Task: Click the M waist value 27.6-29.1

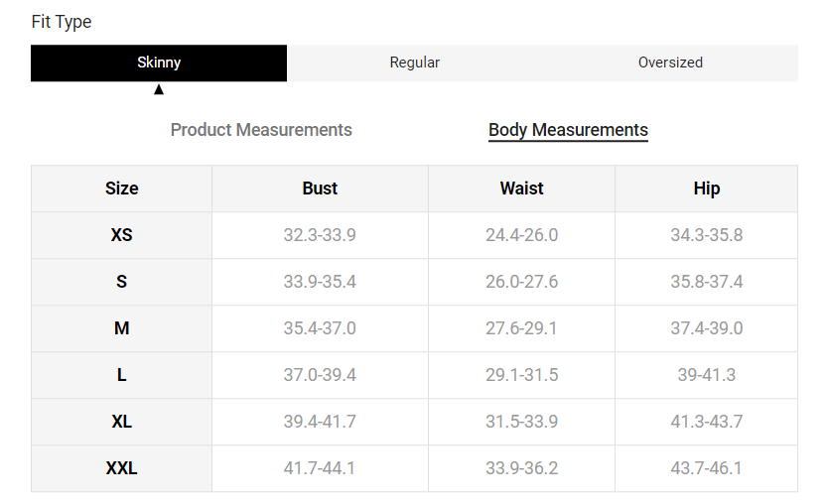Action: coord(521,328)
